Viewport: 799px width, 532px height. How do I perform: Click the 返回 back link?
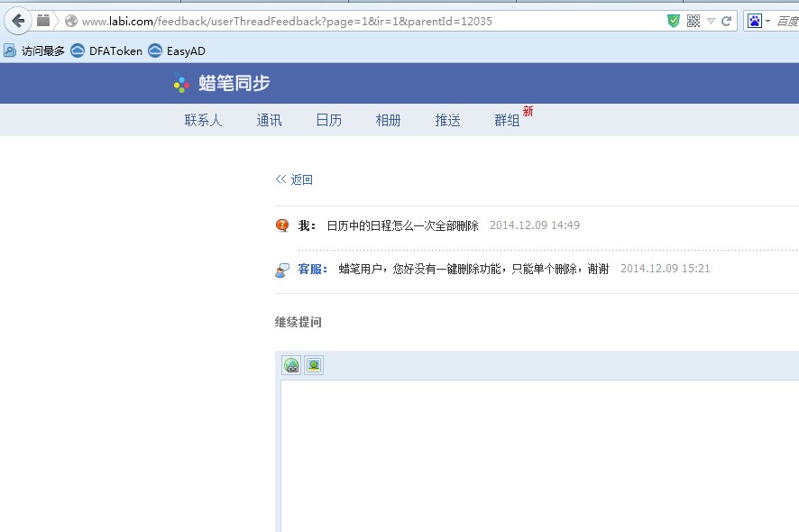[294, 179]
